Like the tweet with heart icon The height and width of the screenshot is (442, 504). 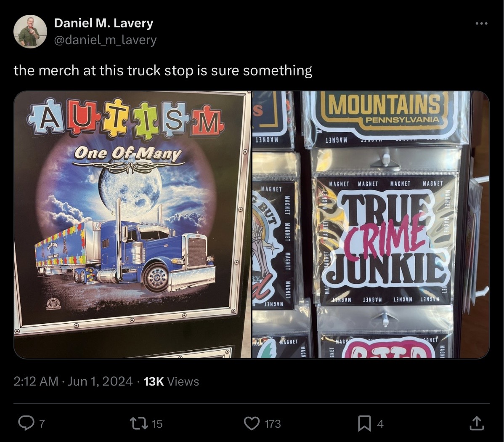click(x=252, y=423)
